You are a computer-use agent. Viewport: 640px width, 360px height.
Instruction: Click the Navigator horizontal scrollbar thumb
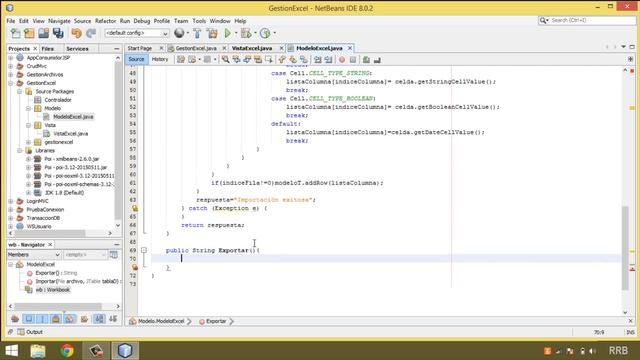click(58, 306)
